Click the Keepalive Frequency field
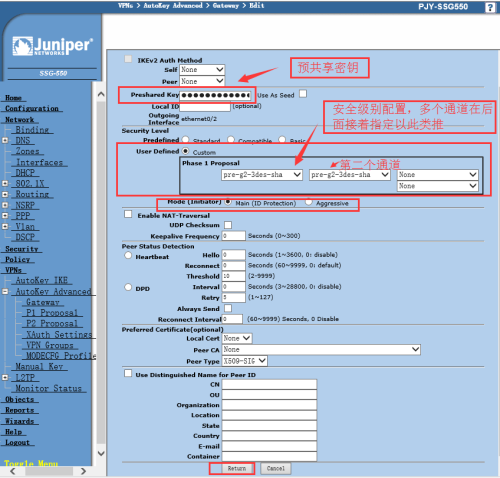 click(234, 236)
